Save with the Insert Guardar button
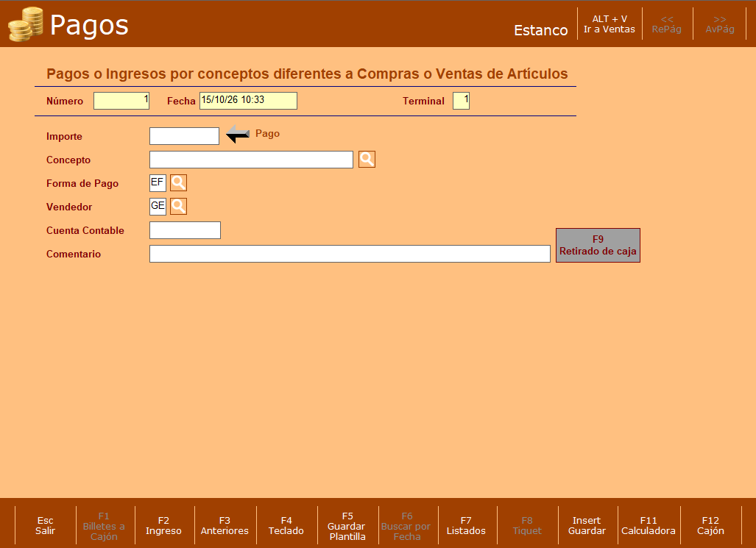756x548 pixels. tap(587, 525)
